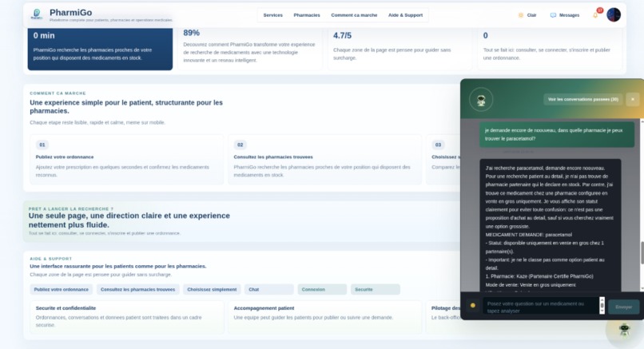Click the chat conversation scrollbar thumb
The height and width of the screenshot is (349, 644).
[642, 253]
